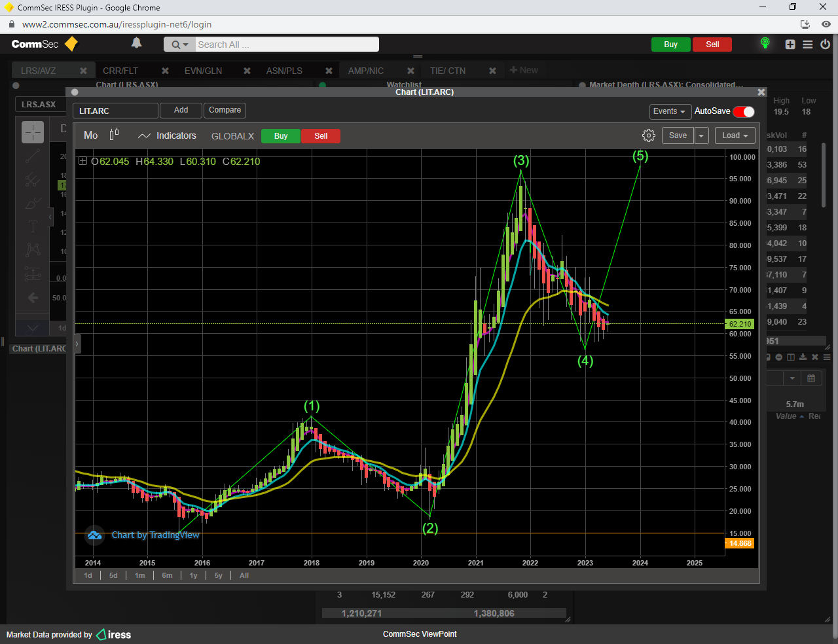Toggle the AutoSave switch

(744, 111)
